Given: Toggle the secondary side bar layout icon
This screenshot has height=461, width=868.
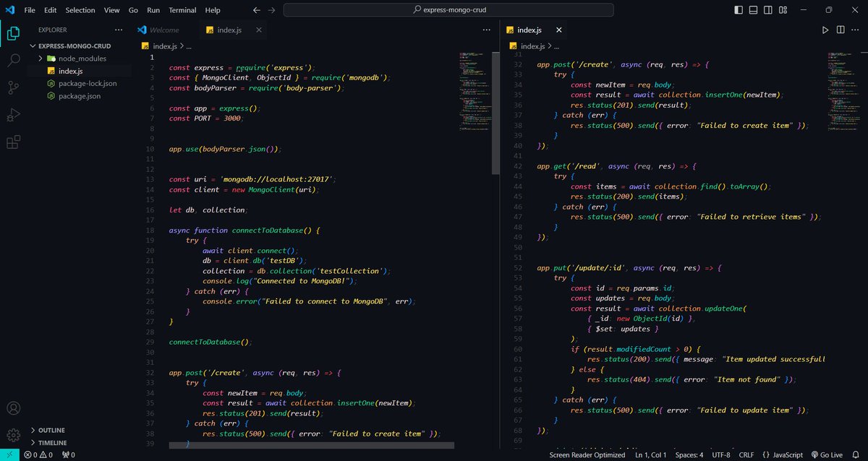Looking at the screenshot, I should 768,10.
